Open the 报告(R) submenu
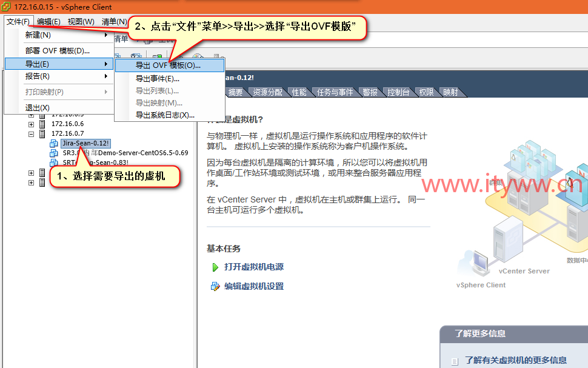The image size is (588, 368). pyautogui.click(x=59, y=76)
